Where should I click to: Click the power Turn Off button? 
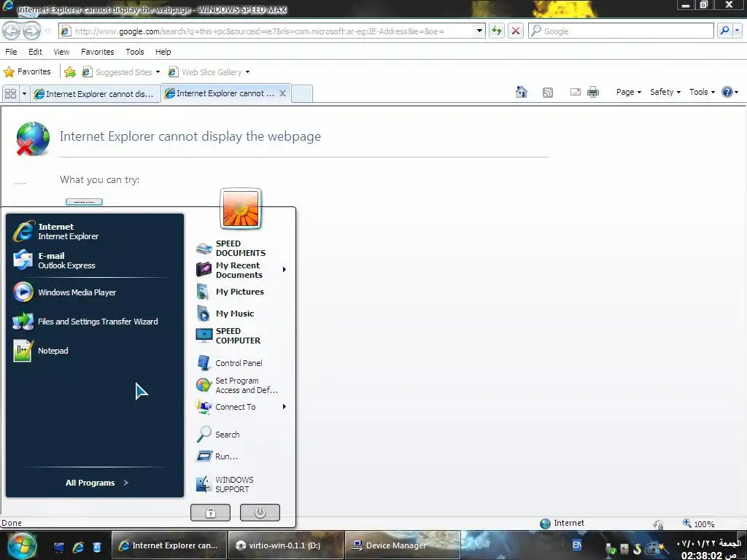point(260,513)
